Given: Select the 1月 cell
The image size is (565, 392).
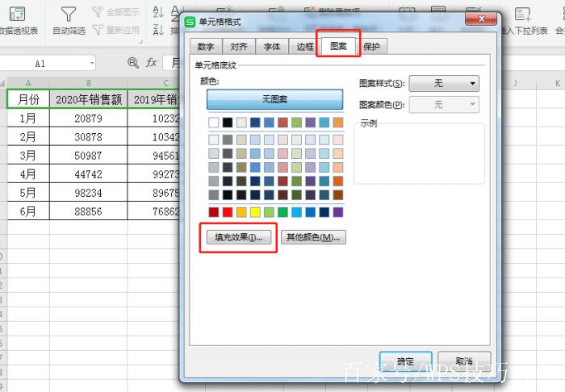Looking at the screenshot, I should (28, 118).
